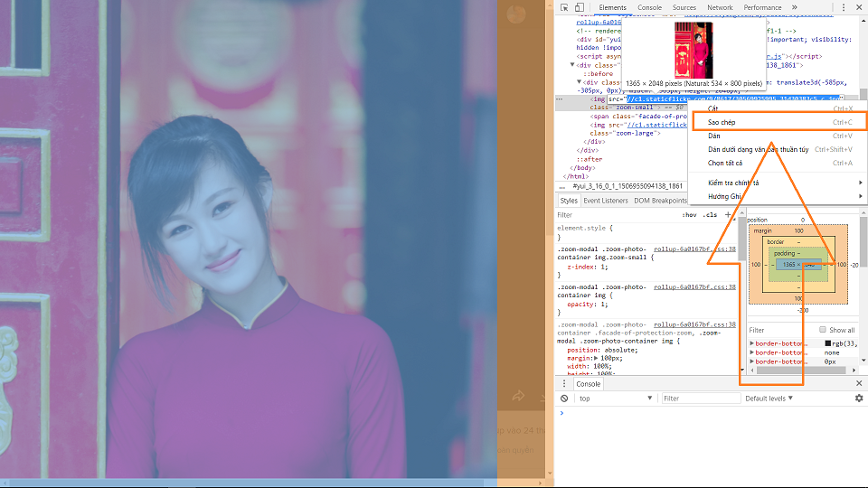
Task: Close the DevTools panel
Action: 859,7
